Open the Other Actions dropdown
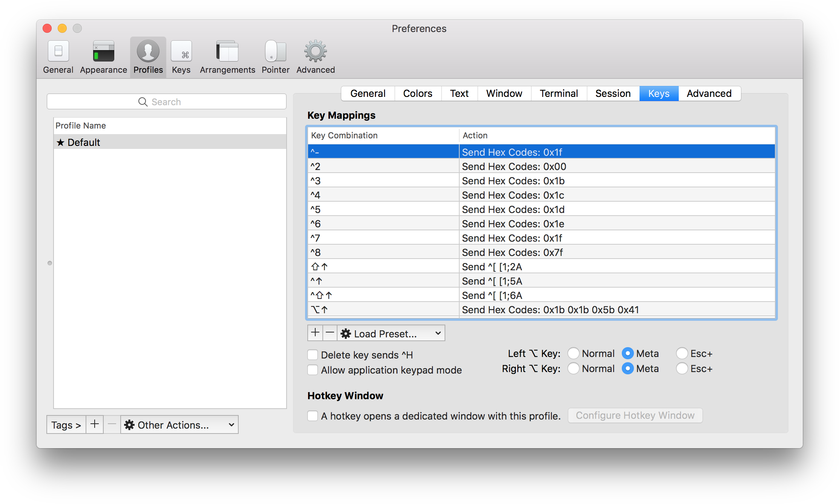This screenshot has height=504, width=839. (179, 425)
